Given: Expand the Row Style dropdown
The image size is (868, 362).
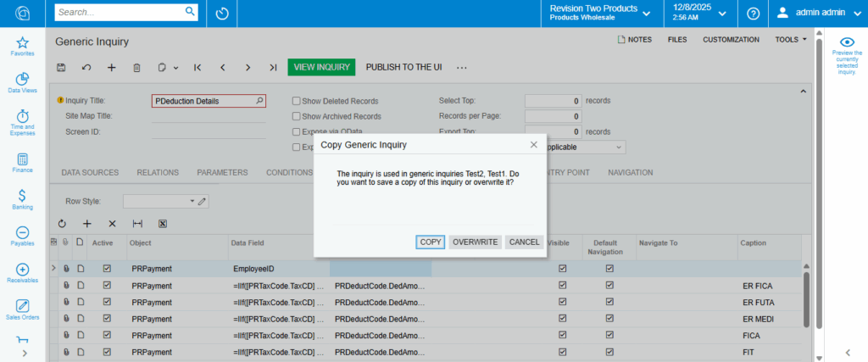Looking at the screenshot, I should [192, 201].
